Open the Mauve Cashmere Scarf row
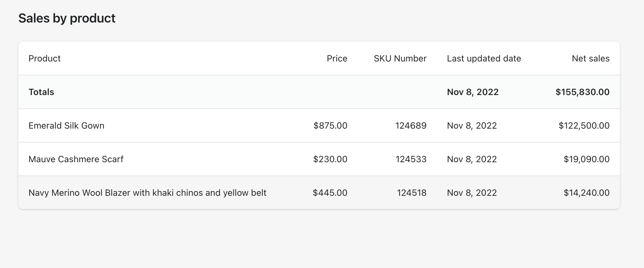Image resolution: width=644 pixels, height=268 pixels. tap(76, 159)
